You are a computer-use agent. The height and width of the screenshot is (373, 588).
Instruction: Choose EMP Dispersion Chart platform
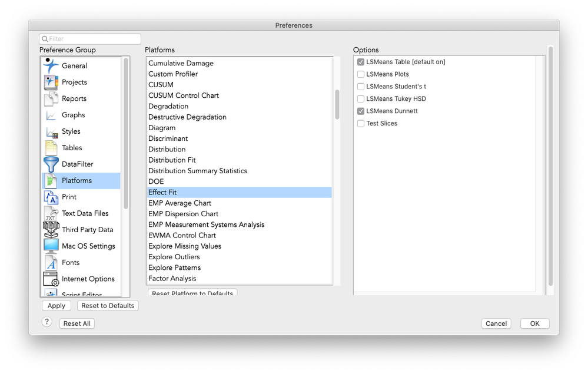tap(239, 214)
